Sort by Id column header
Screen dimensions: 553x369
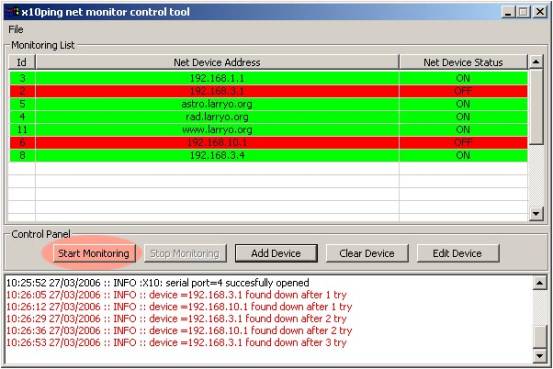click(x=22, y=62)
